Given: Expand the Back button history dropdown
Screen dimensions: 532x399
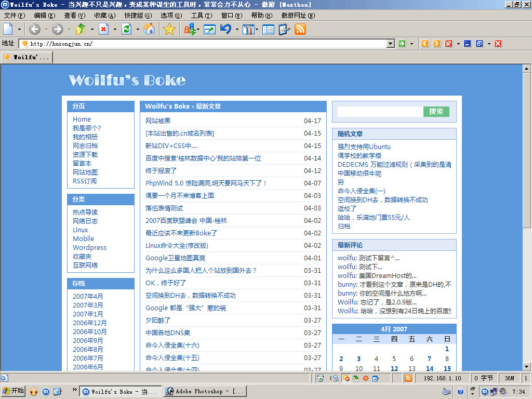Looking at the screenshot, I should point(46,30).
